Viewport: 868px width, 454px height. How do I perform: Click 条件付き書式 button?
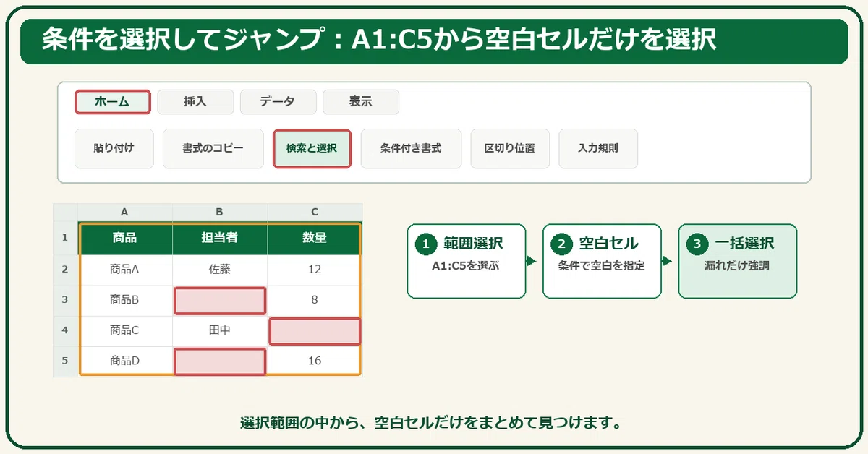(x=411, y=148)
